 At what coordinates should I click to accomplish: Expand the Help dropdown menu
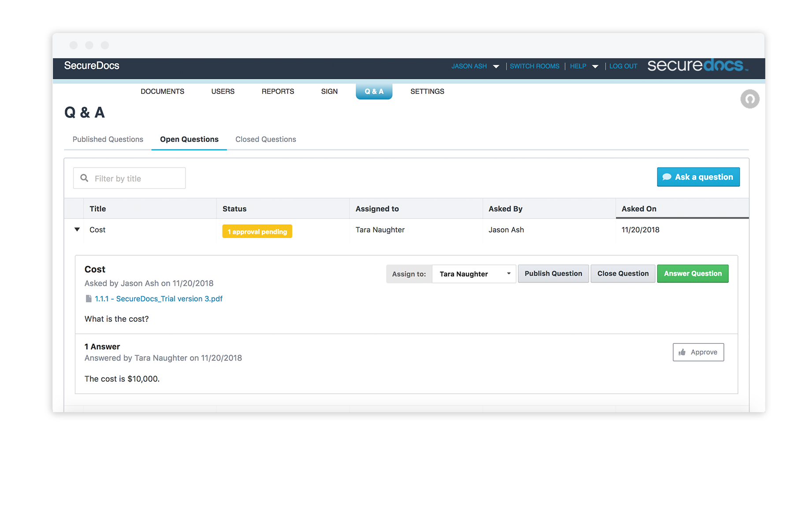584,66
